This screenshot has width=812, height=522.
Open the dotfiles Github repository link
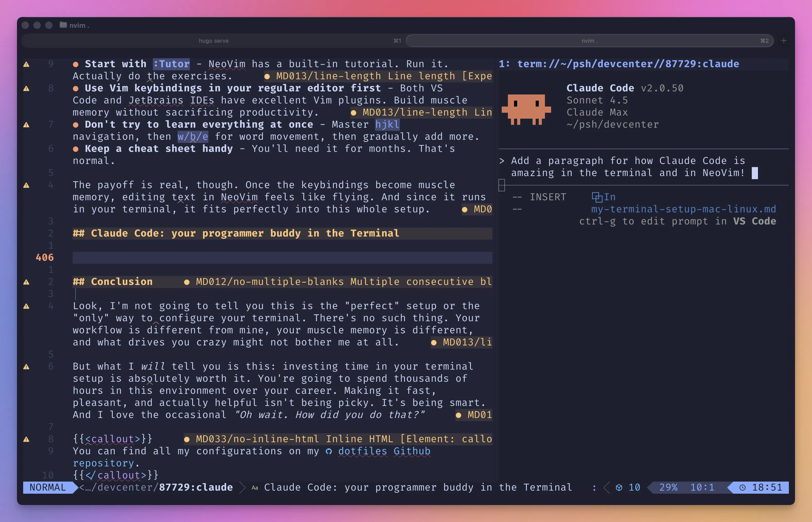pos(384,451)
